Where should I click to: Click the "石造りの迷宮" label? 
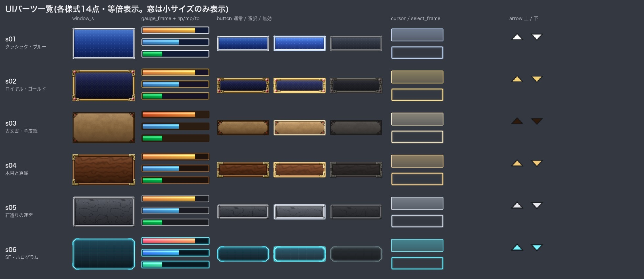19,215
